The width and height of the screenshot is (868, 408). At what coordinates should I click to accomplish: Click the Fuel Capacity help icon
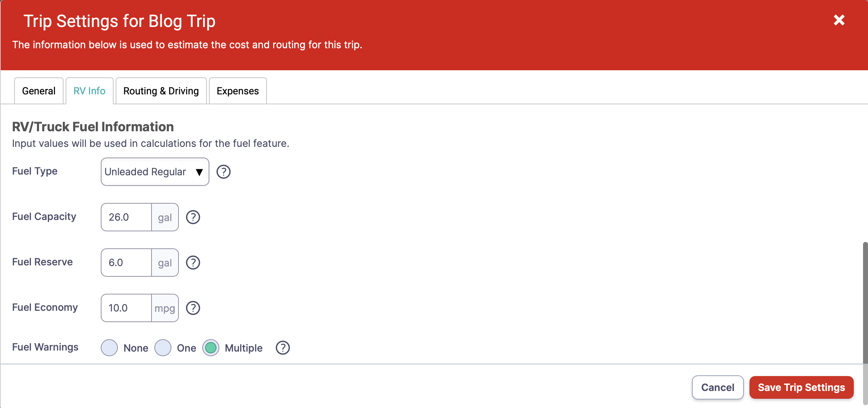193,217
